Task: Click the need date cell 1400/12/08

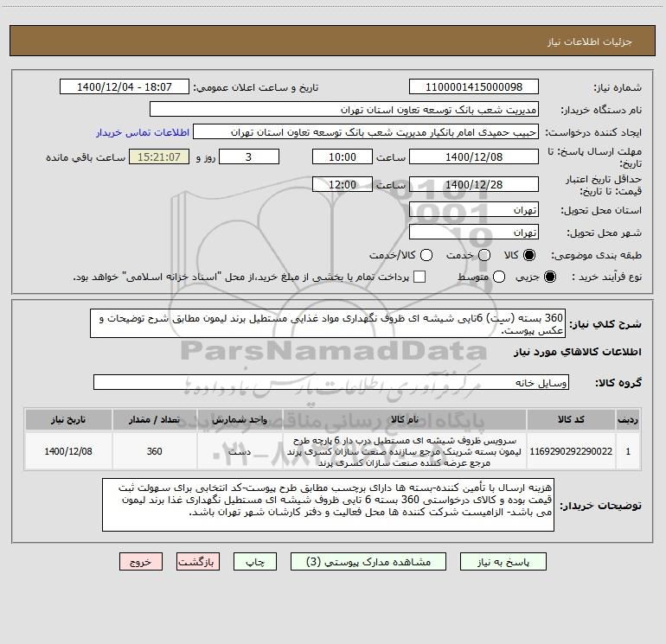Action: point(68,451)
